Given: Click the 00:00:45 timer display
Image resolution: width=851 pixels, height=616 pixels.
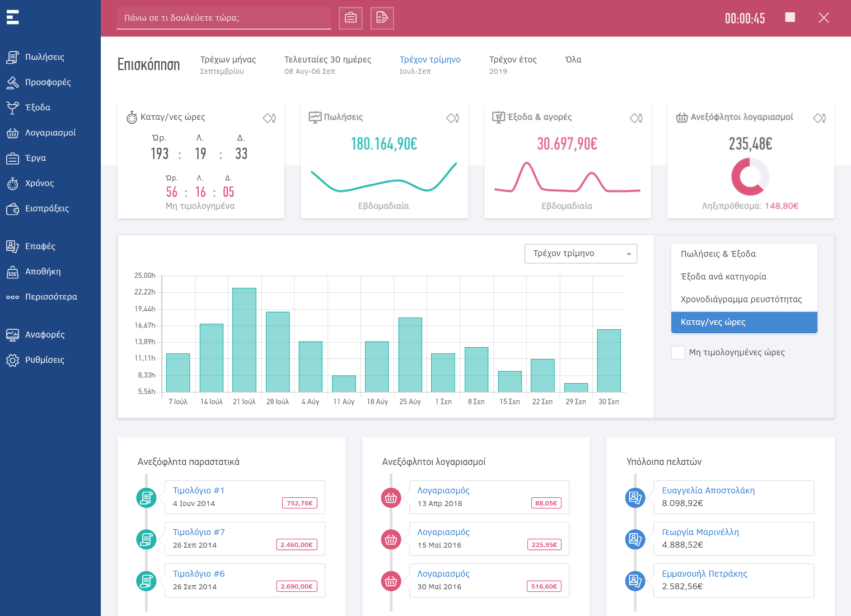Looking at the screenshot, I should 745,18.
